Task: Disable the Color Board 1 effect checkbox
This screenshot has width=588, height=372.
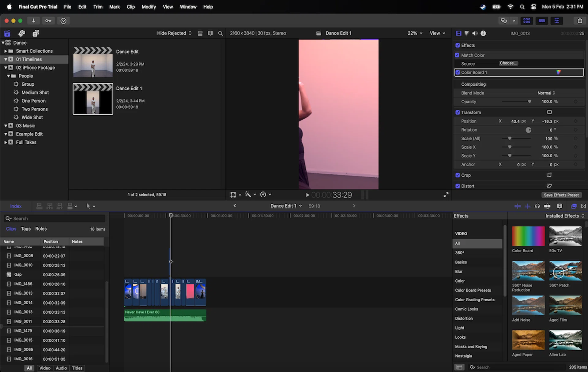Action: 458,72
